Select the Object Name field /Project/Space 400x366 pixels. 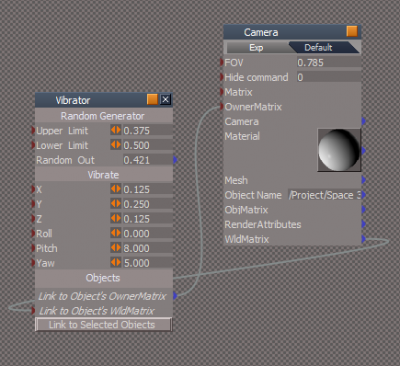pos(325,195)
